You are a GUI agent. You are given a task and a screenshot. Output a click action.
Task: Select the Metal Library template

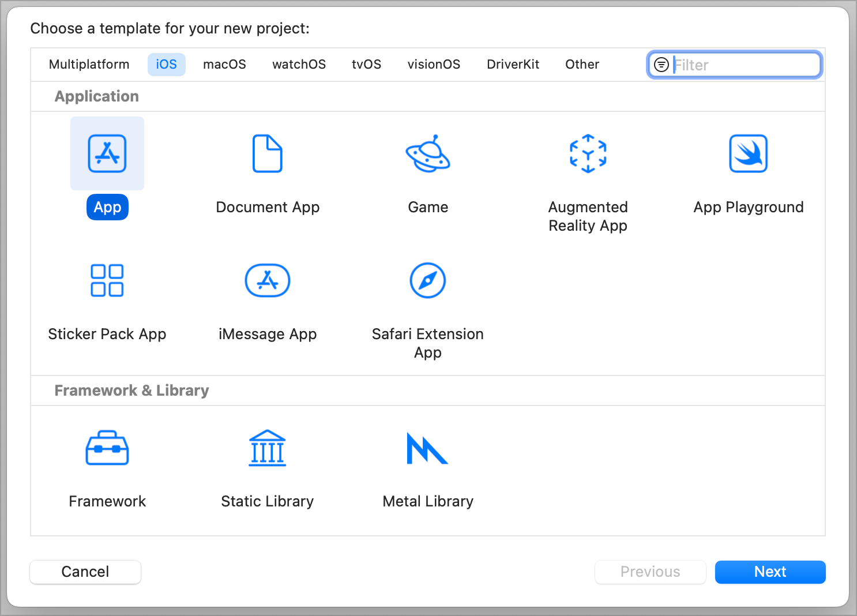pos(427,448)
